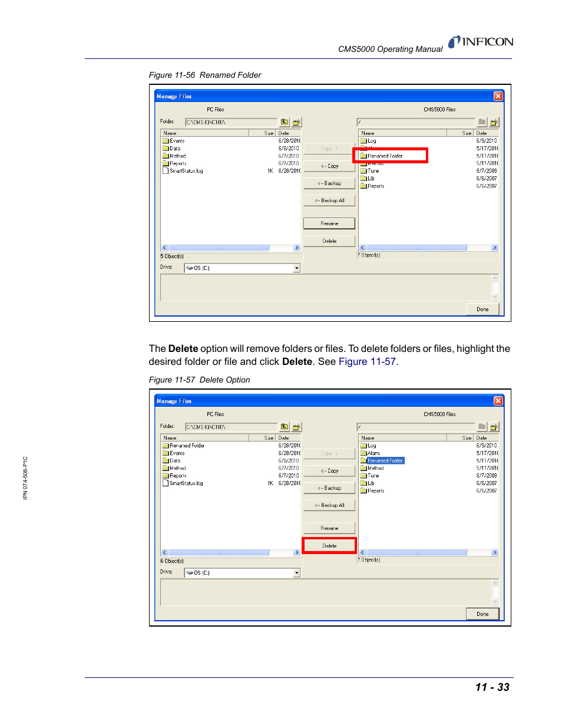Close the Figure 11-56 Manage Files dialog
Image resolution: width=562 pixels, height=728 pixels.
point(498,96)
